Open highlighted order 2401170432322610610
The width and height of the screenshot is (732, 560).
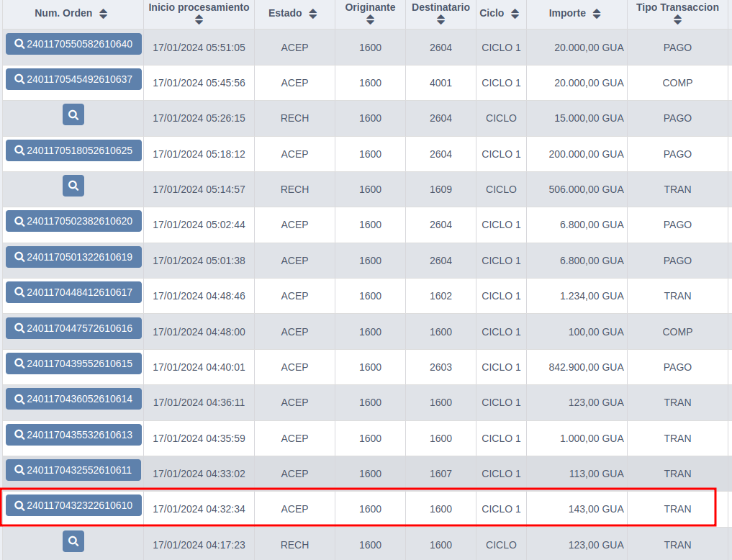[73, 505]
